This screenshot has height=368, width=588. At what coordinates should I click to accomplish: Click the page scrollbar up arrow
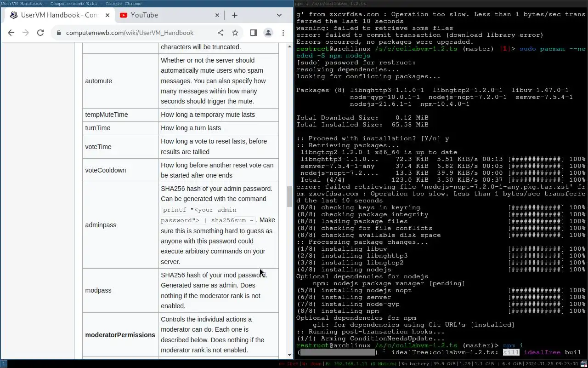click(x=289, y=46)
